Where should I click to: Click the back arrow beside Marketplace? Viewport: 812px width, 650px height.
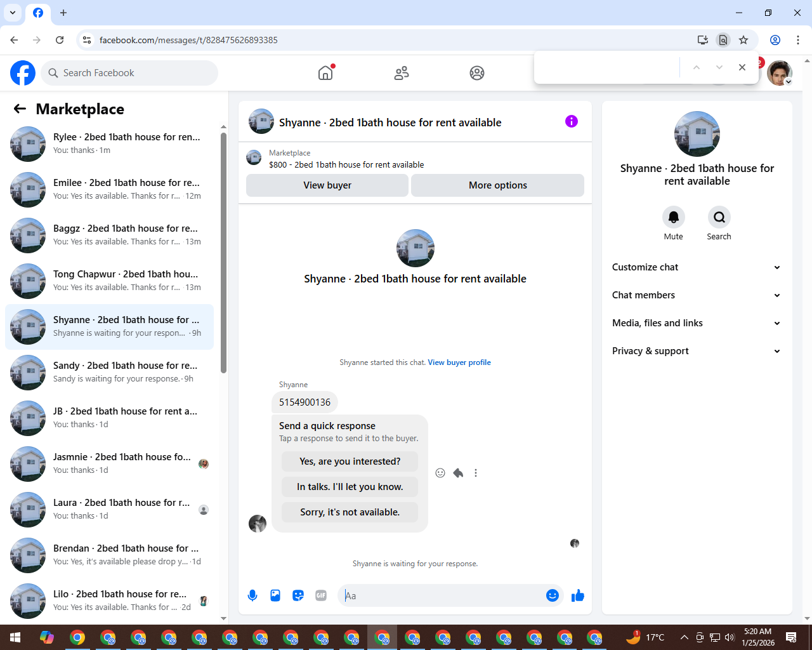(20, 109)
